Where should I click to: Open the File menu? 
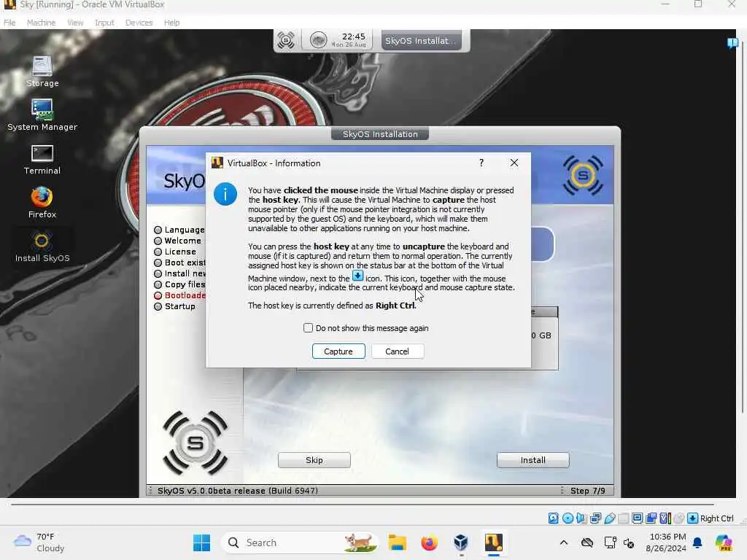[9, 23]
